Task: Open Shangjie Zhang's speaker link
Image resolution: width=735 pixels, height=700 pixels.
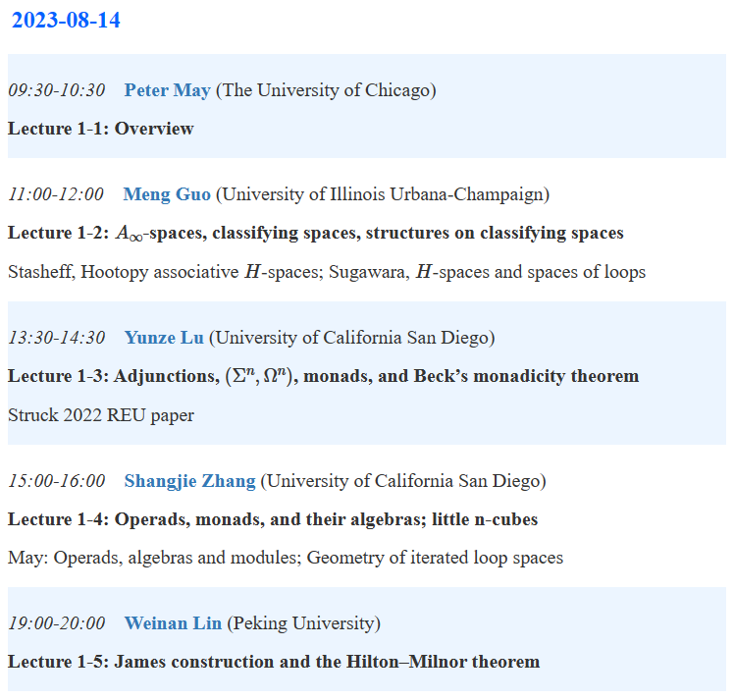Action: click(189, 481)
